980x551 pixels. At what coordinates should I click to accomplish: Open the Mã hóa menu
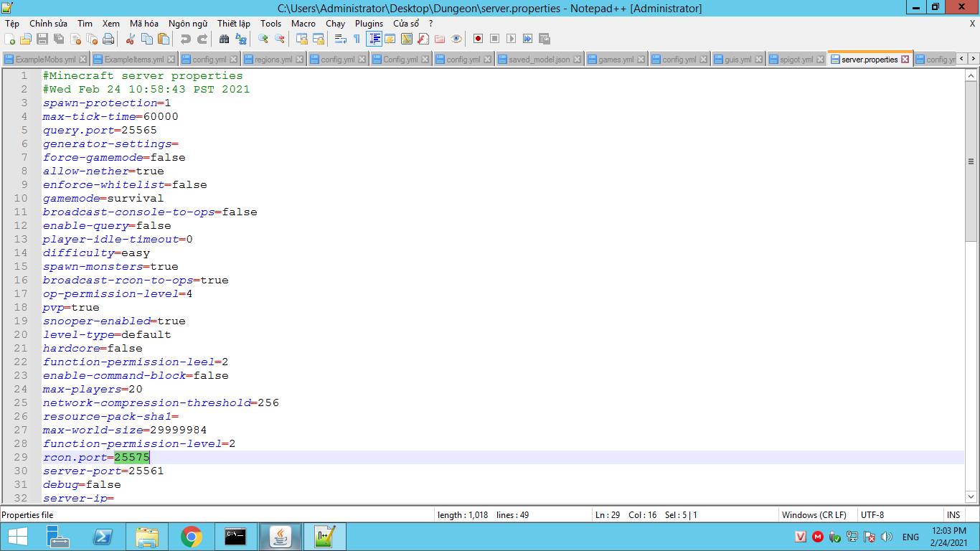click(144, 24)
